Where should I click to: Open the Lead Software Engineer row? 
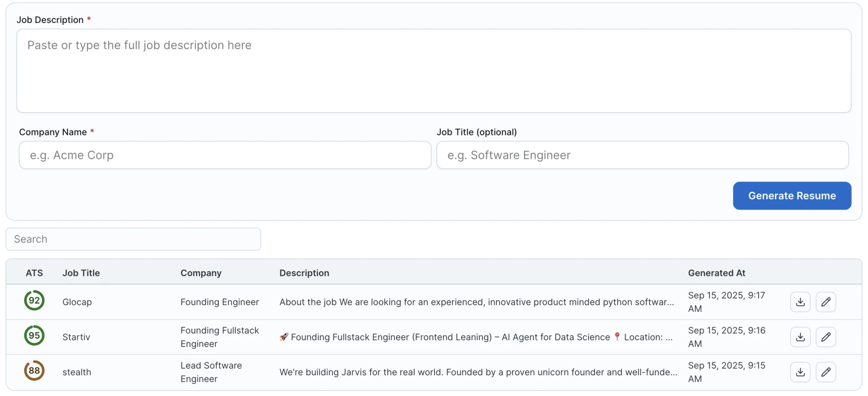coord(211,372)
